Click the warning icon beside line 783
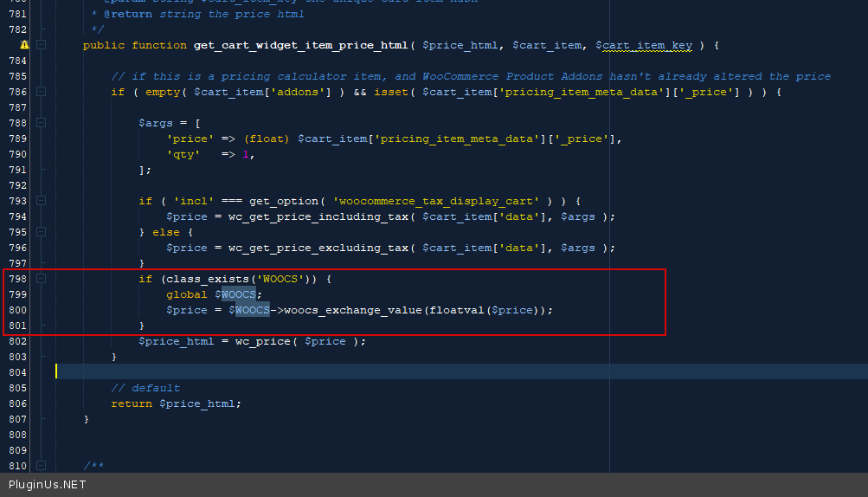This screenshot has height=497, width=868. point(24,45)
